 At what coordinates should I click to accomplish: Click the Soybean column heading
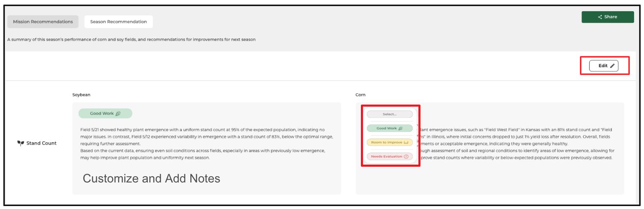[x=81, y=95]
